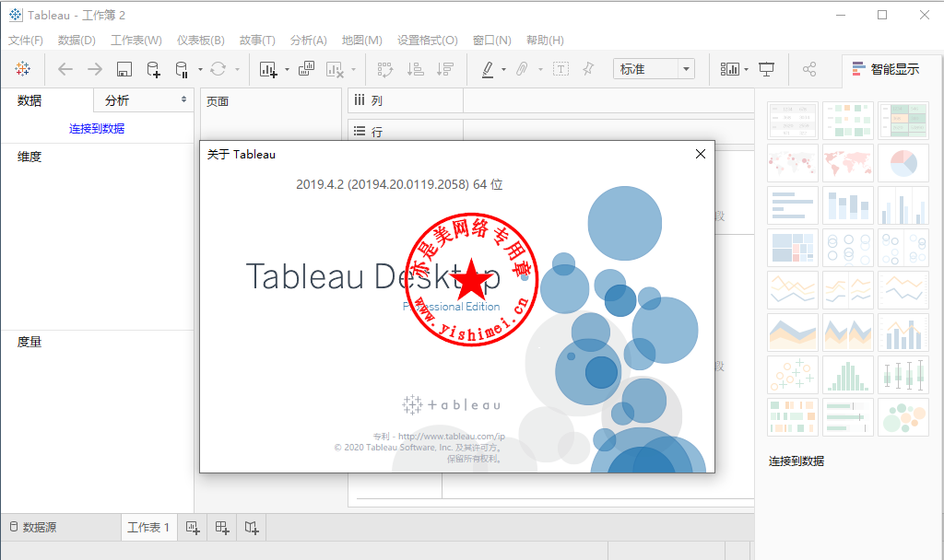Close the 关于 Tableau dialog

pyautogui.click(x=701, y=154)
